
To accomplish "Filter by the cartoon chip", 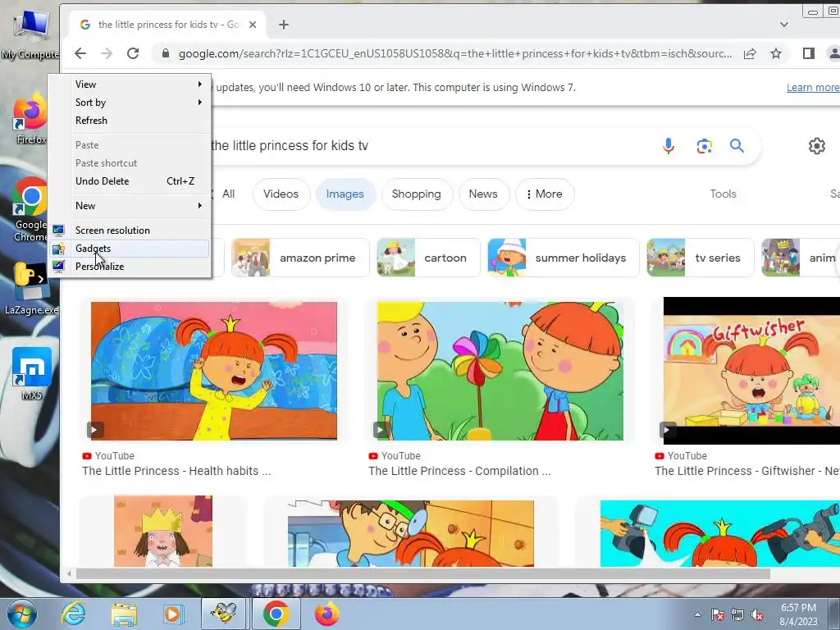I will [x=428, y=258].
